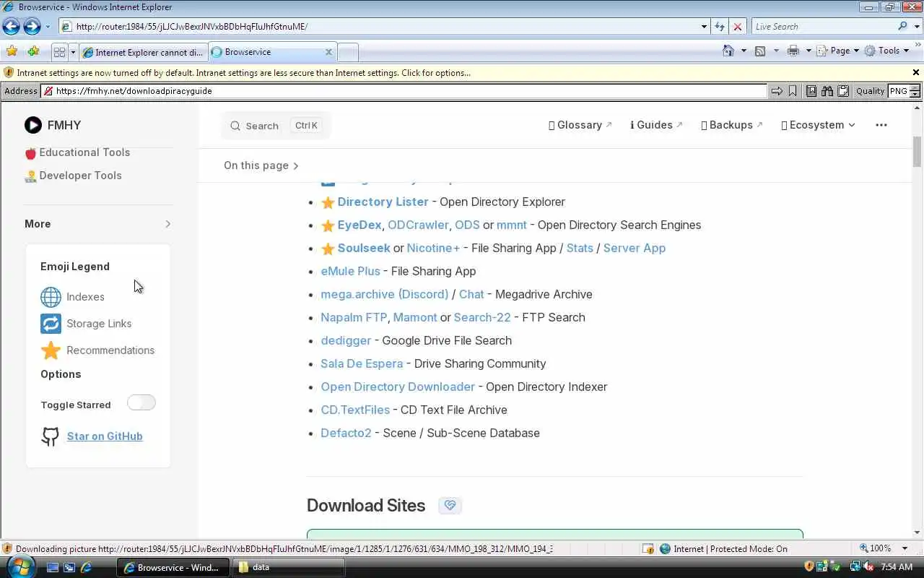Open the Tools menu dropdown
924x578 pixels.
[886, 51]
